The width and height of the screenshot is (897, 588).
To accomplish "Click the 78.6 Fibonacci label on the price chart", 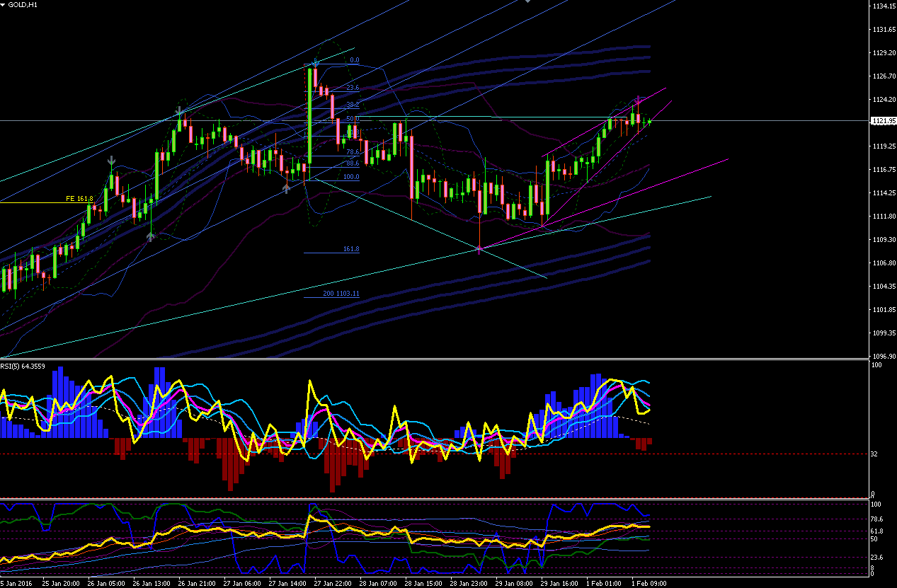I will tap(353, 152).
